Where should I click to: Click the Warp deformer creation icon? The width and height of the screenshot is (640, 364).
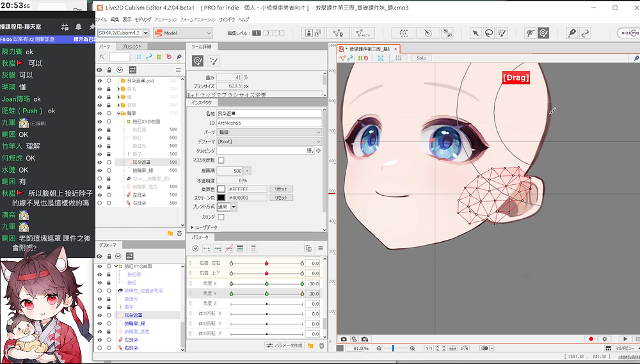coord(403,33)
